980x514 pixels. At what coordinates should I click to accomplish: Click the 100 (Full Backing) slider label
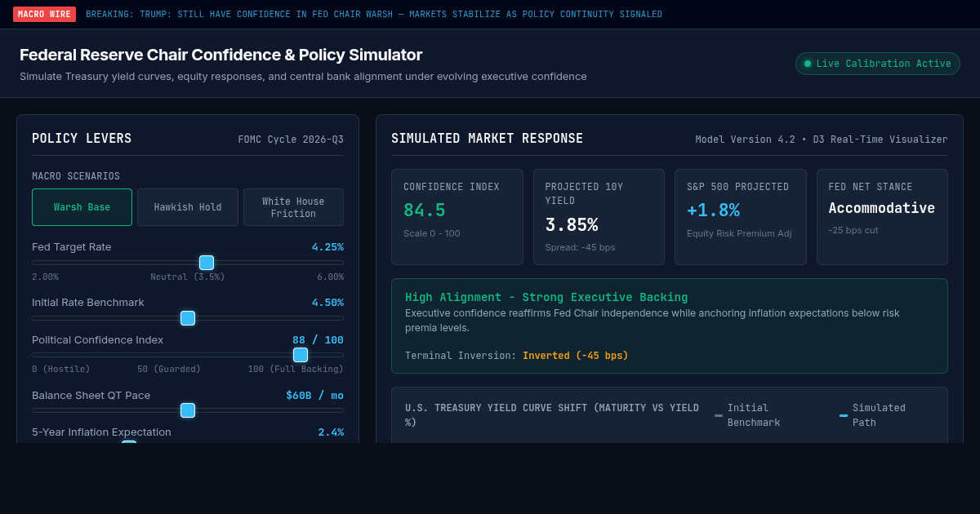click(x=296, y=370)
